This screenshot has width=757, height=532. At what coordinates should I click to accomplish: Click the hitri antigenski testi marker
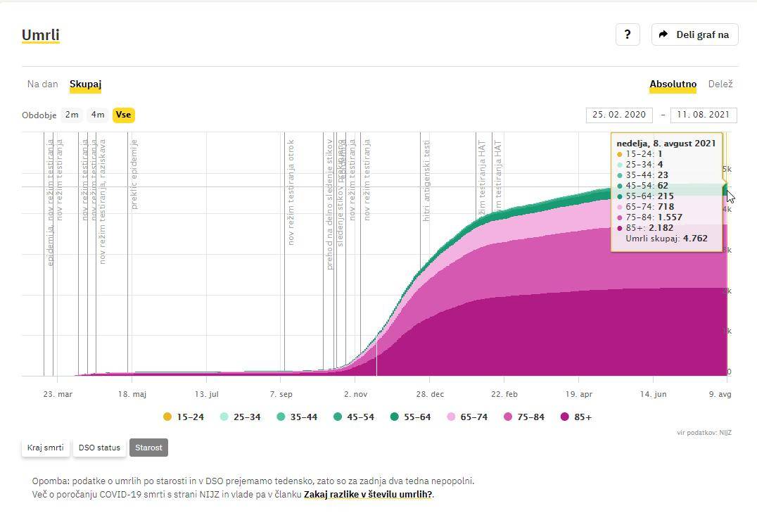pos(426,181)
